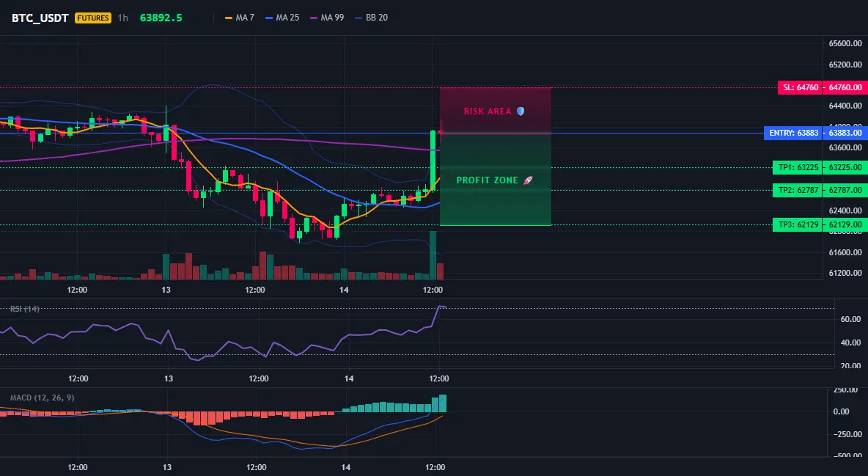868x476 pixels.
Task: Click the MACD (12, 26, 9) indicator label
Action: tap(42, 398)
